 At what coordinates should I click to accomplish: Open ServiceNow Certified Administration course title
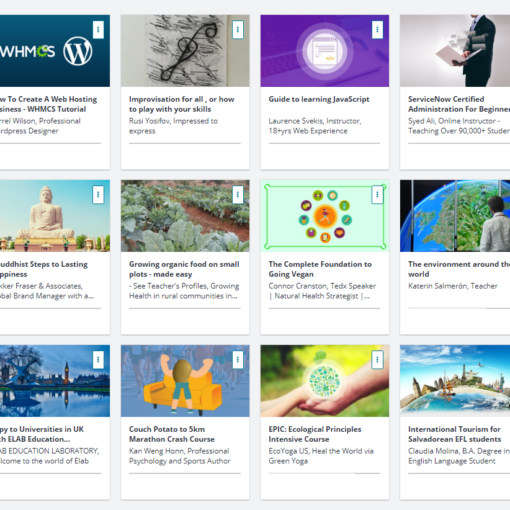point(459,104)
